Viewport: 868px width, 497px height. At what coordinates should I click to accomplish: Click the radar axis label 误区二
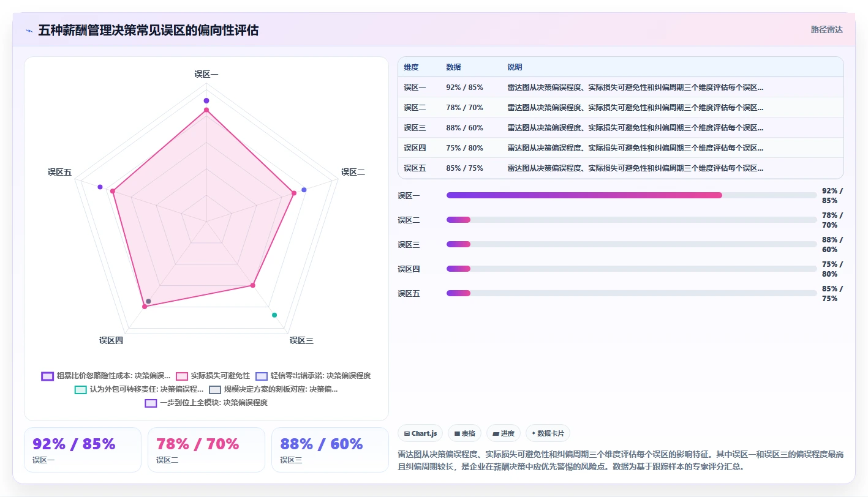pos(353,173)
